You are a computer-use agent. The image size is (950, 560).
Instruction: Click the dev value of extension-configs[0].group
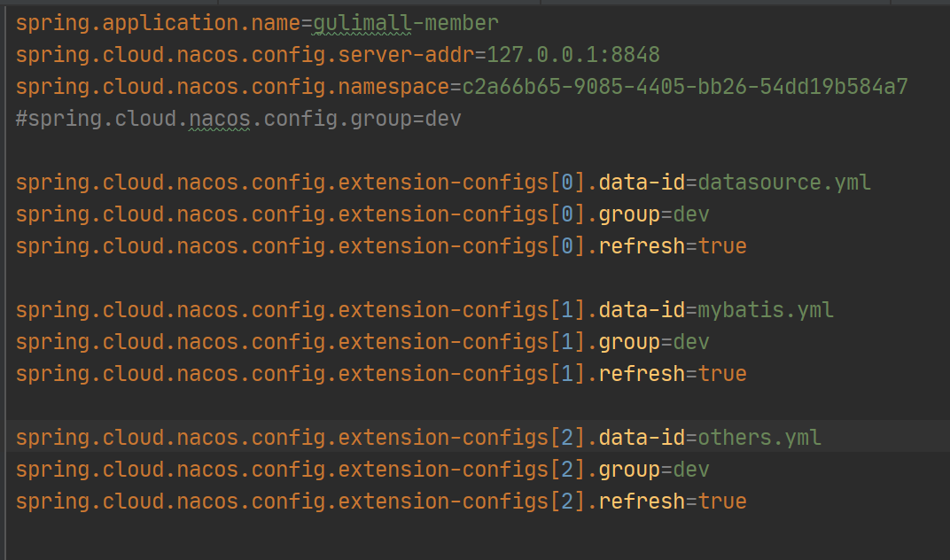[690, 214]
